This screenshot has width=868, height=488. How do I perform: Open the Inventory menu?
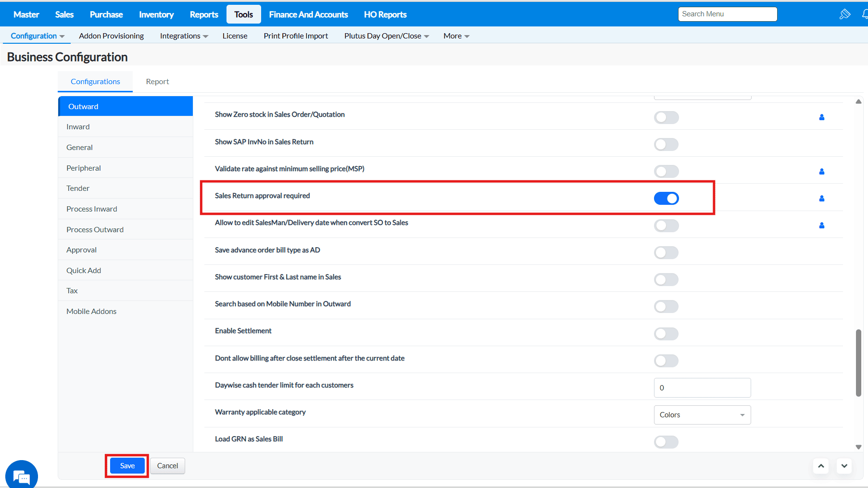coord(156,14)
